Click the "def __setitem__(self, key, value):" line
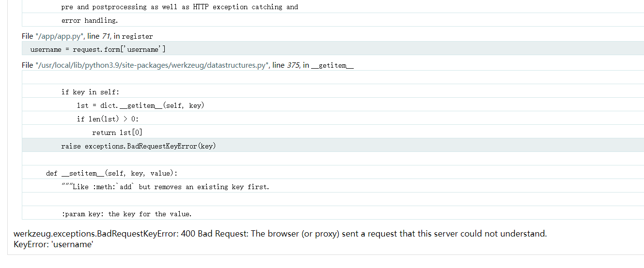Screen dimensions: 644x268 [112, 173]
